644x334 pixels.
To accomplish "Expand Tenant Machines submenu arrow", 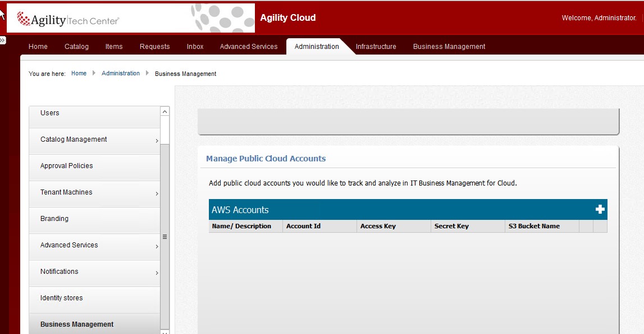I will point(157,194).
